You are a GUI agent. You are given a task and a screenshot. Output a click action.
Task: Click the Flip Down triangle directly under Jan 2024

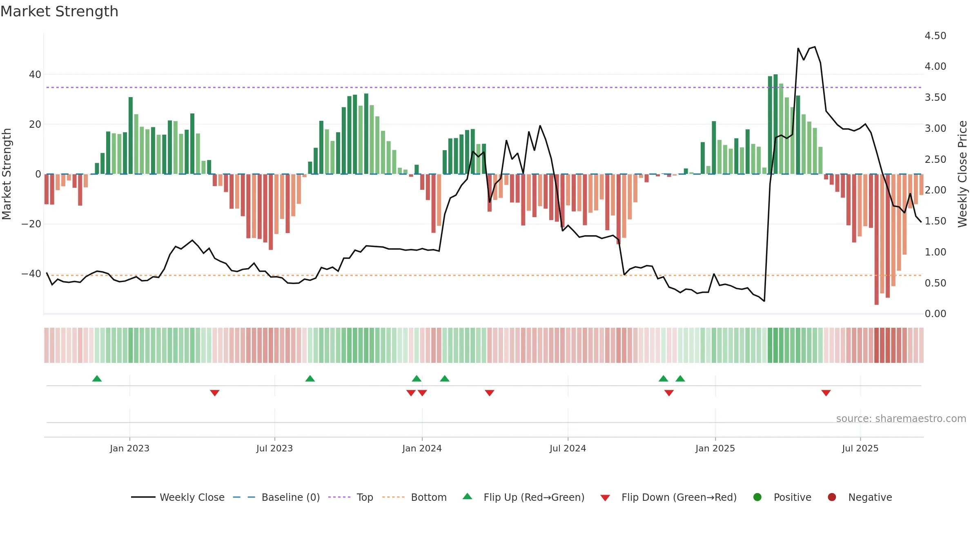point(422,393)
